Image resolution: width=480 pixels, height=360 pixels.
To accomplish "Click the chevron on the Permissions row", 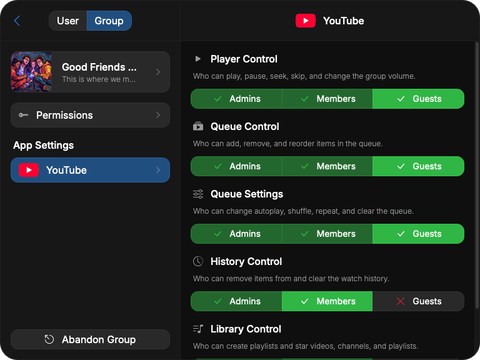I will coord(158,115).
